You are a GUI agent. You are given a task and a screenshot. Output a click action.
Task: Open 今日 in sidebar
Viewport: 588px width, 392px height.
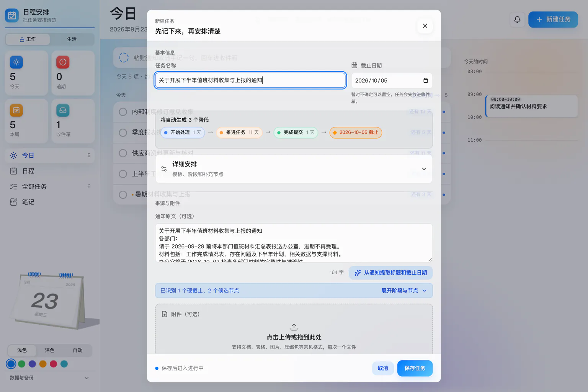coord(50,155)
